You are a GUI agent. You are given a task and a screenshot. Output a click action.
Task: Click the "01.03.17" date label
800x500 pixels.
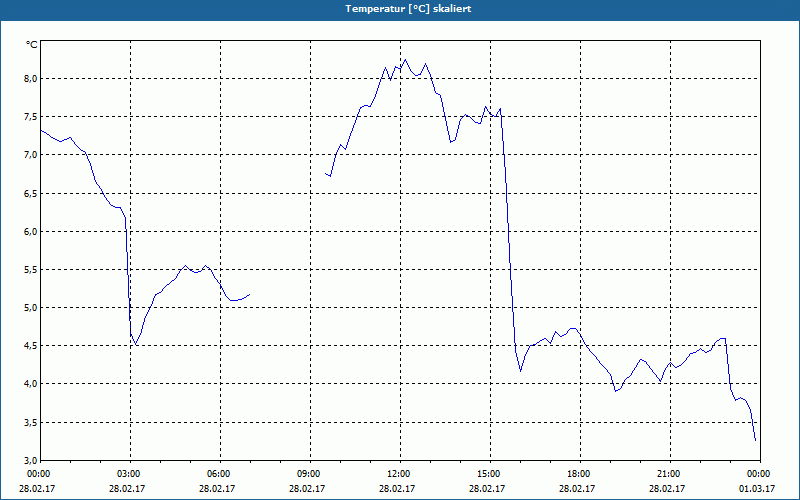click(757, 488)
